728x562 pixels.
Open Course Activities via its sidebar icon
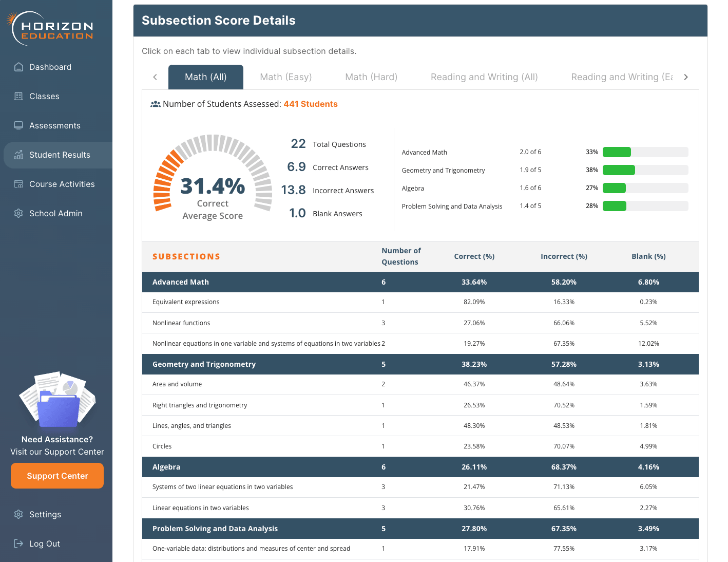coord(18,184)
